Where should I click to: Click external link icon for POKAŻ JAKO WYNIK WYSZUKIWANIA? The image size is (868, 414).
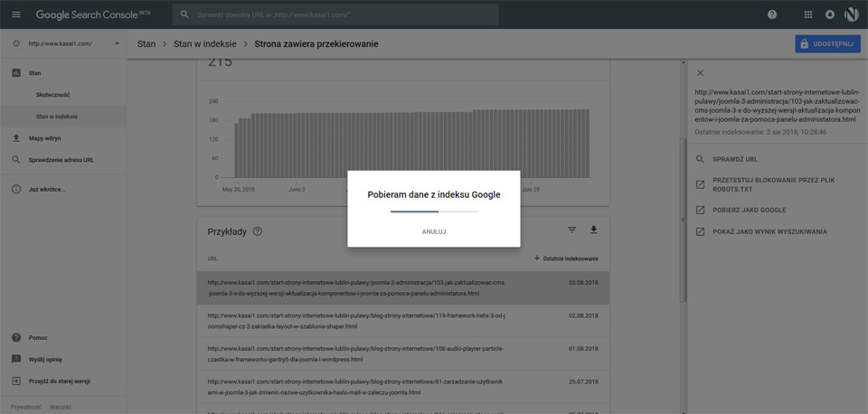[x=700, y=232]
